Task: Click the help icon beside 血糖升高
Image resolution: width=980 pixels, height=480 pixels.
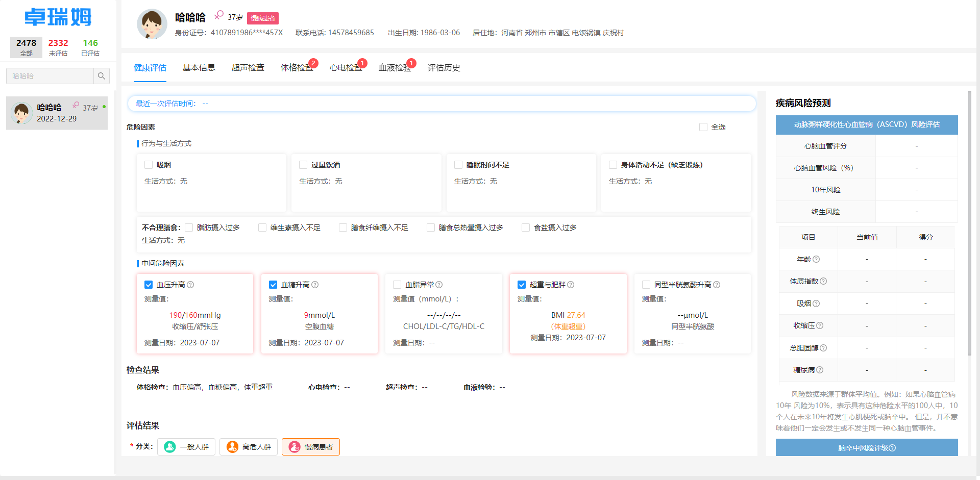Action: click(315, 285)
